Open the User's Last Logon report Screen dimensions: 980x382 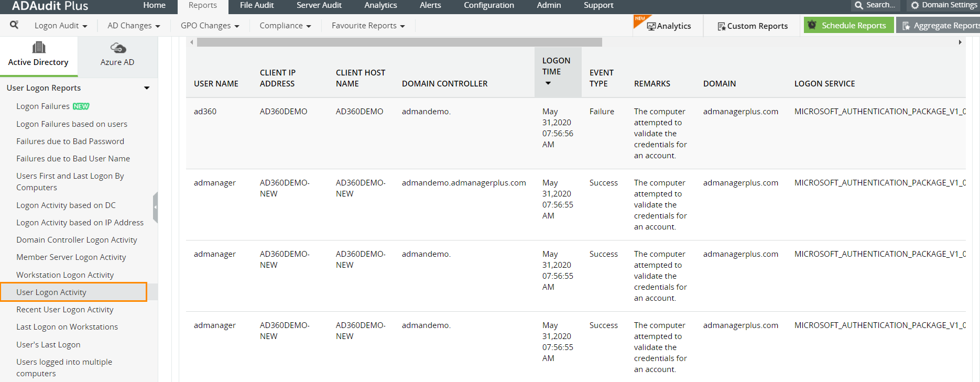(48, 345)
